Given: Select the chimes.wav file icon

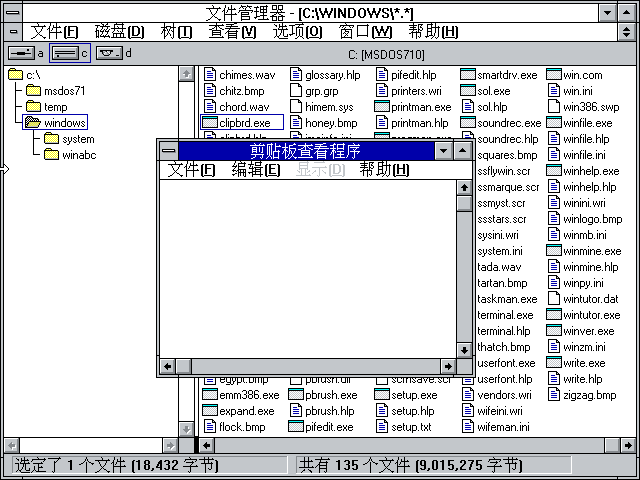Looking at the screenshot, I should tap(210, 75).
